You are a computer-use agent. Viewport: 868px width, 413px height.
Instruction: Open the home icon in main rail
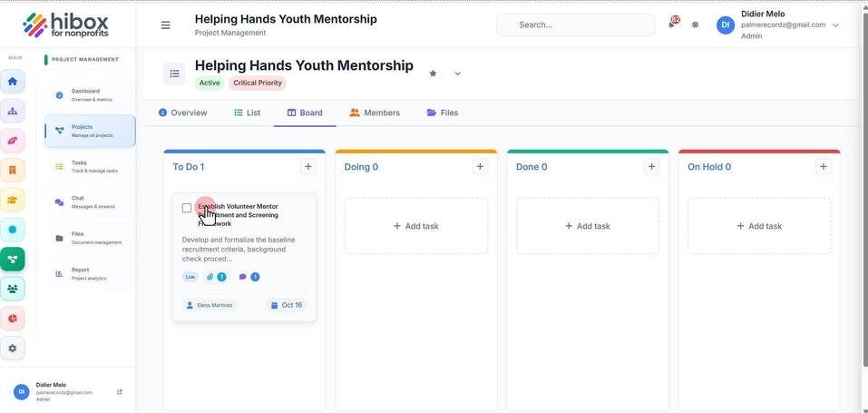[13, 82]
